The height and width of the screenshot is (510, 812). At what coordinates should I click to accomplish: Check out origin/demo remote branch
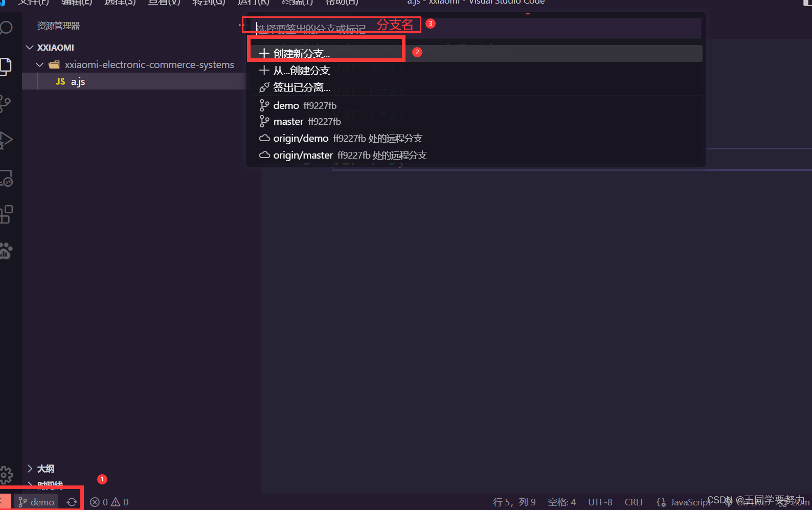(x=477, y=138)
